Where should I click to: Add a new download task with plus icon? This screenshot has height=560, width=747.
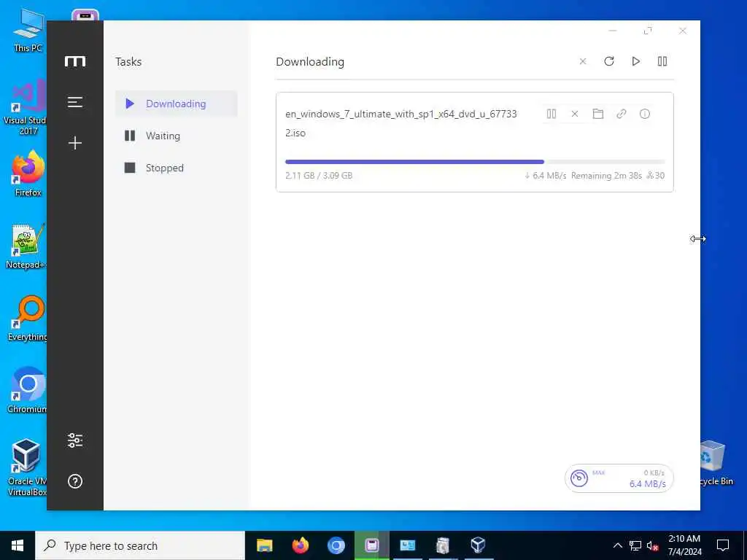(75, 143)
